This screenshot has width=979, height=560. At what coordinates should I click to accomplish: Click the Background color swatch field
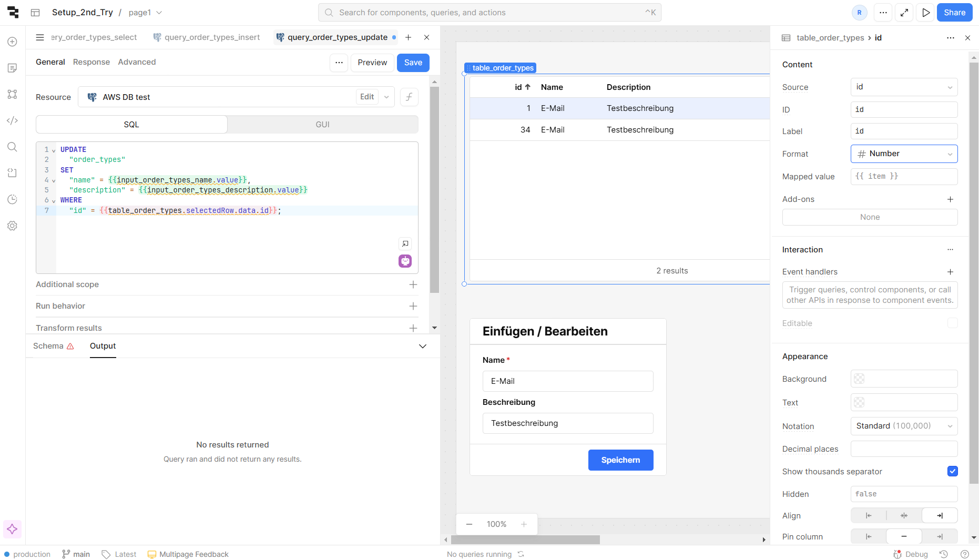pyautogui.click(x=904, y=379)
